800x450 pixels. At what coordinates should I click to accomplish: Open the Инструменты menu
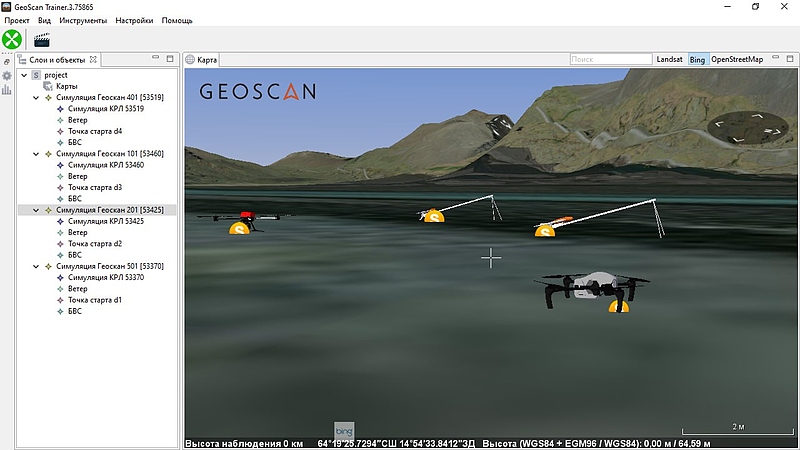(83, 20)
